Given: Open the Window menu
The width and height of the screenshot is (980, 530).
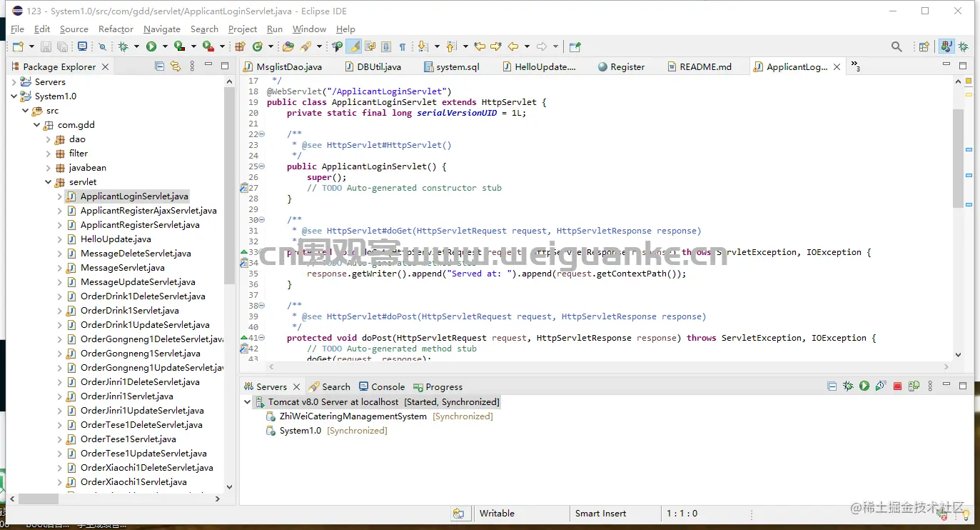Looking at the screenshot, I should (309, 29).
